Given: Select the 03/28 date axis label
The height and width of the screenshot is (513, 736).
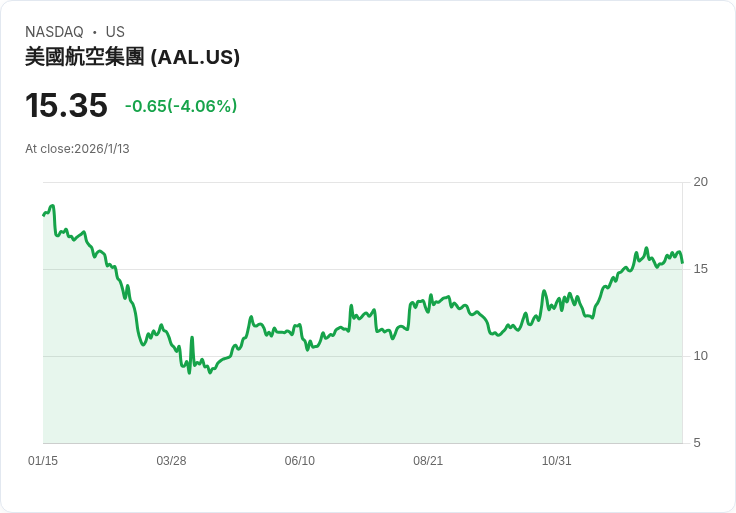Looking at the screenshot, I should [171, 461].
